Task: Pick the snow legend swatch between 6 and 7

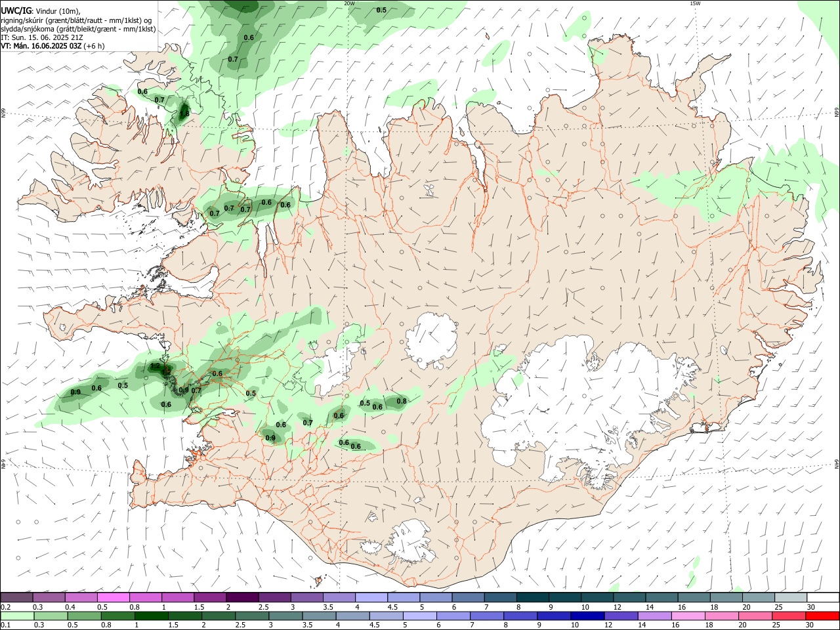Action: [x=467, y=598]
